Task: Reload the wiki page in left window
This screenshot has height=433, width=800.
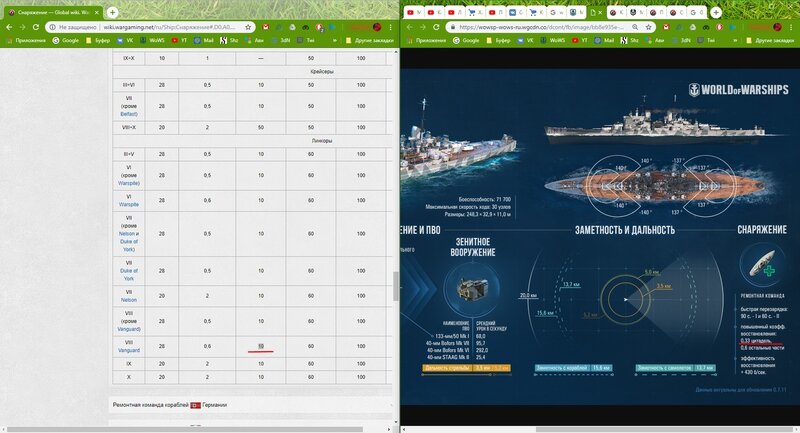Action: 36,27
